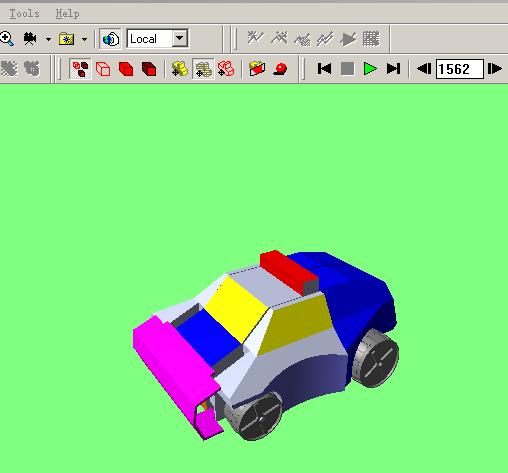Toggle the mixed rendering mode with three cubes
The height and width of the screenshot is (473, 508).
pos(80,69)
